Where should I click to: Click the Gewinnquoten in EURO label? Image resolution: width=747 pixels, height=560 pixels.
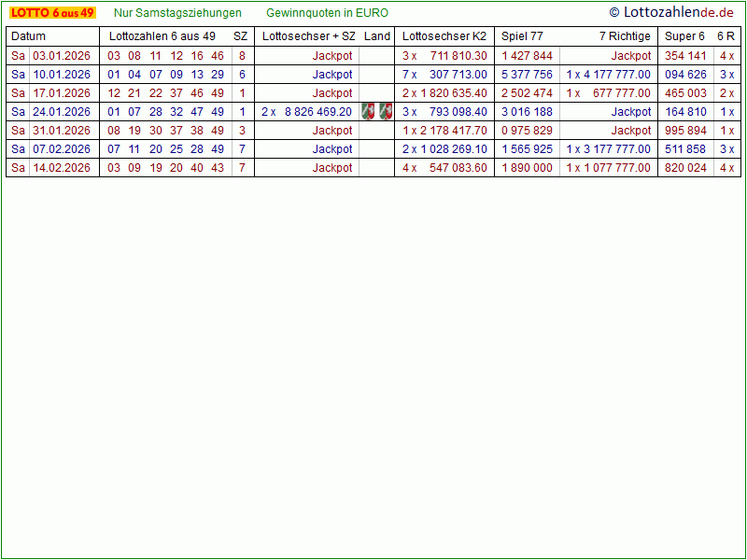(x=327, y=13)
